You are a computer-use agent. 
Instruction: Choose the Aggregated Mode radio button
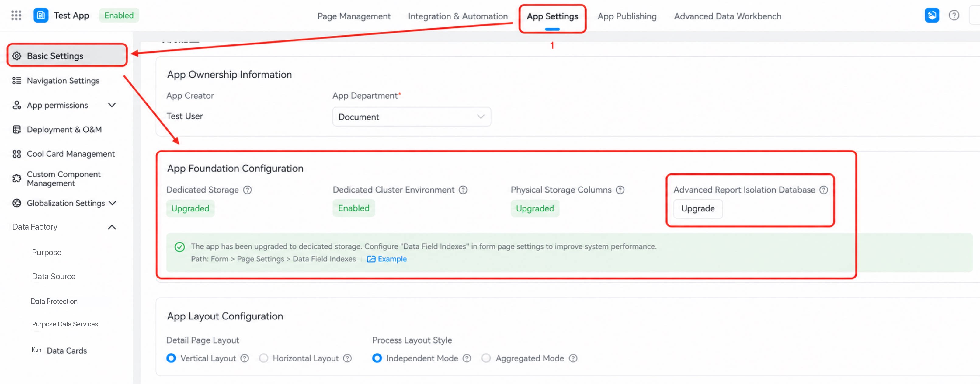coord(486,358)
